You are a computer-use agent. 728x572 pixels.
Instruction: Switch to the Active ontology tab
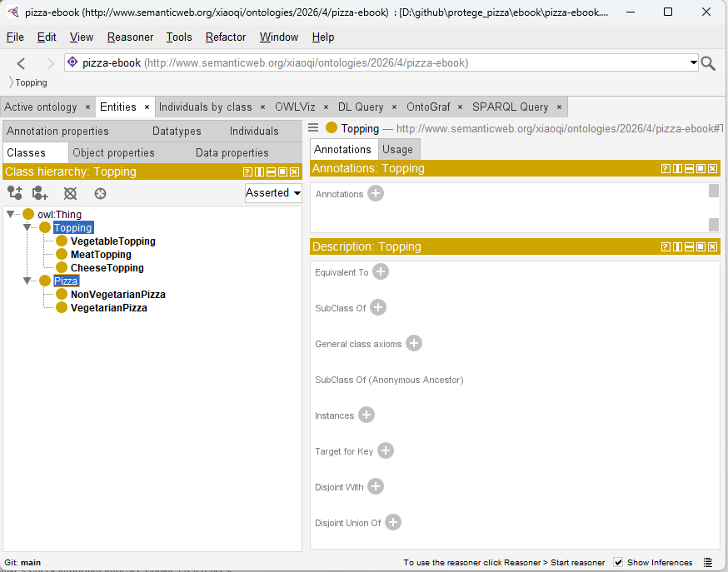pyautogui.click(x=41, y=107)
